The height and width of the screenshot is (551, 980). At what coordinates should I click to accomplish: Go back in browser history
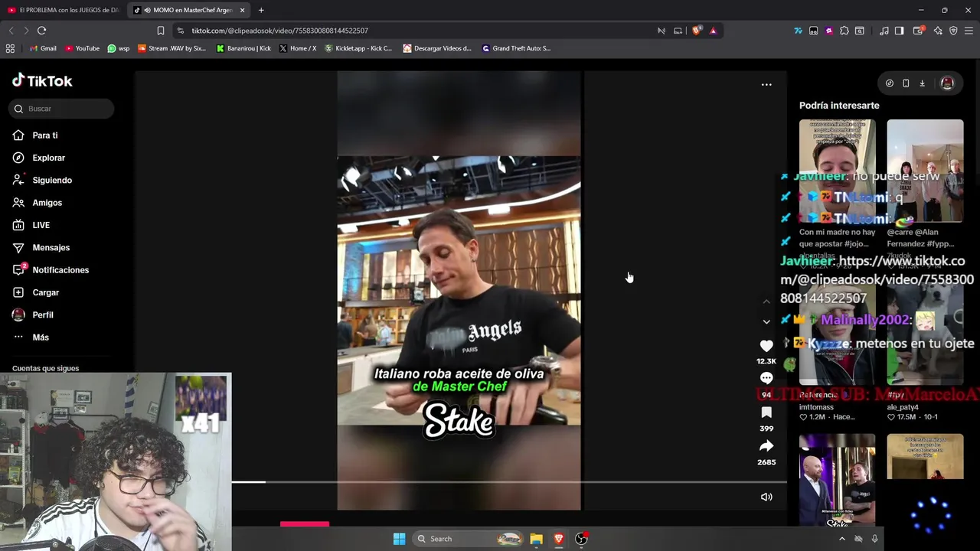click(x=11, y=31)
